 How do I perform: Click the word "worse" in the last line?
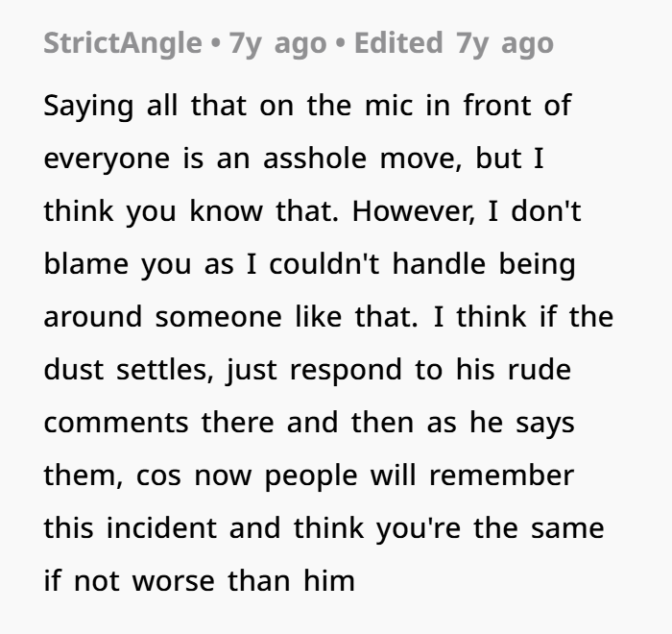click(167, 580)
